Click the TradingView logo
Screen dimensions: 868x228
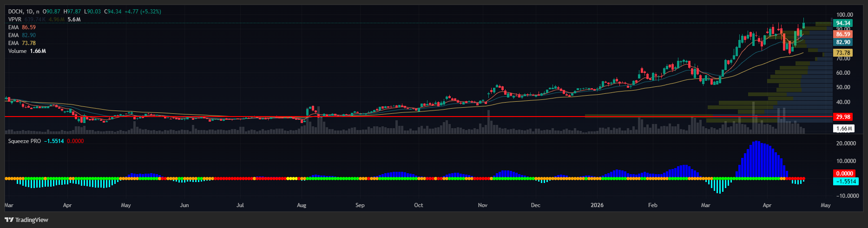(x=26, y=220)
